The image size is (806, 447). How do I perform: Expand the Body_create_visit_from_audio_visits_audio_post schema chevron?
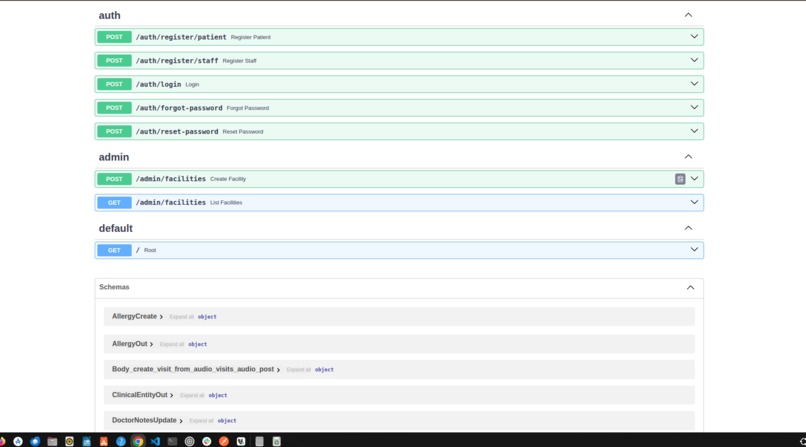click(x=279, y=370)
